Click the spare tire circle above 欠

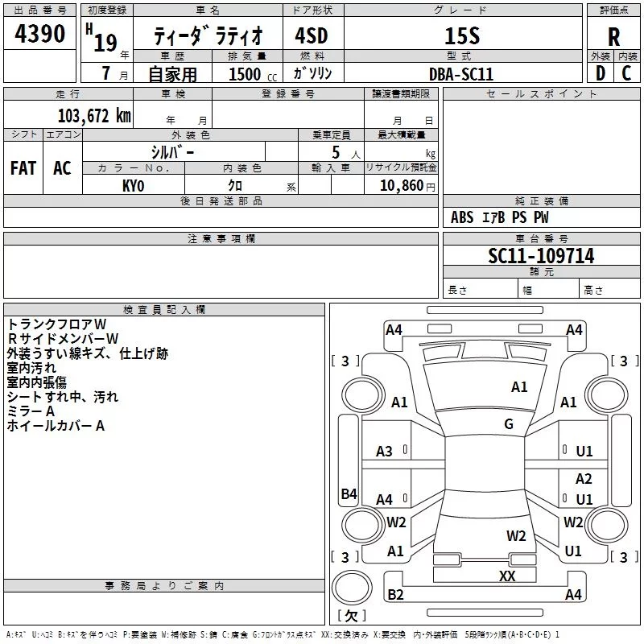click(x=351, y=588)
